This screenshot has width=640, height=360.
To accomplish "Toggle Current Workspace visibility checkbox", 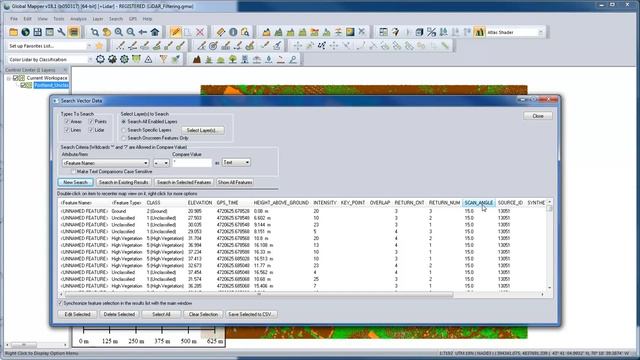I will [16, 78].
